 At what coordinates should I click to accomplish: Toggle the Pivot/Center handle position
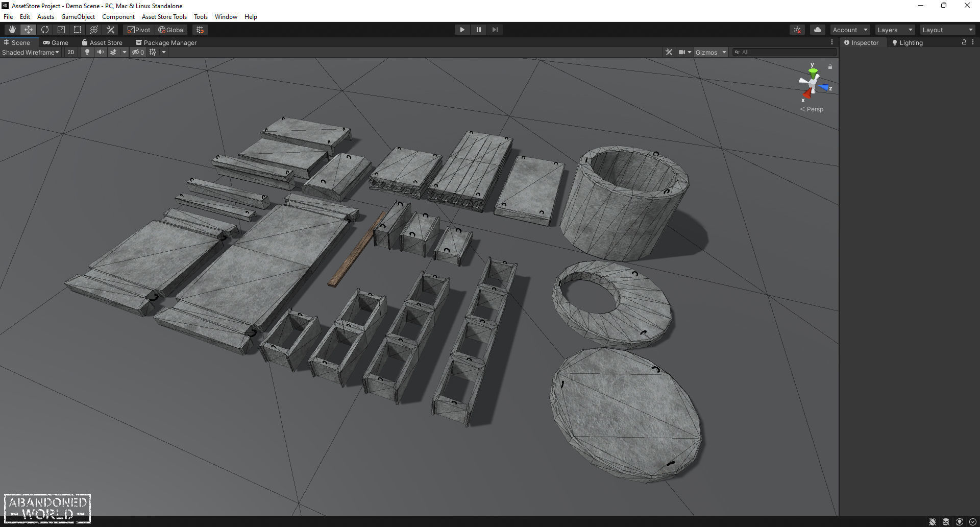tap(139, 30)
